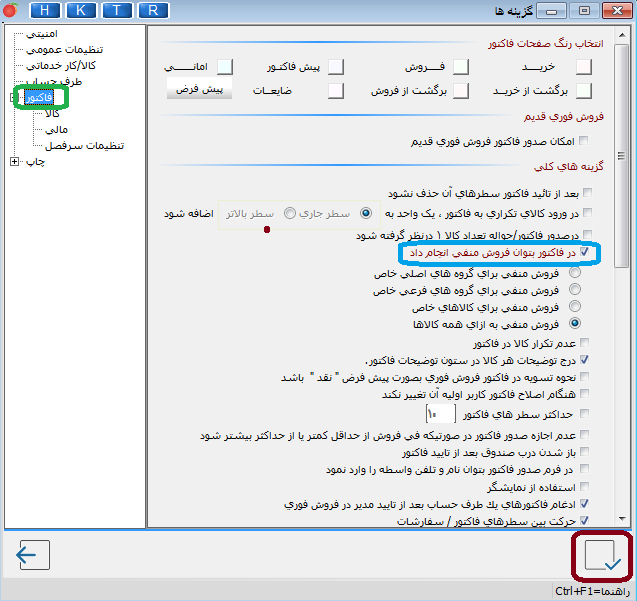The image size is (637, 601).
Task: Click the R toolbar button
Action: (x=153, y=10)
